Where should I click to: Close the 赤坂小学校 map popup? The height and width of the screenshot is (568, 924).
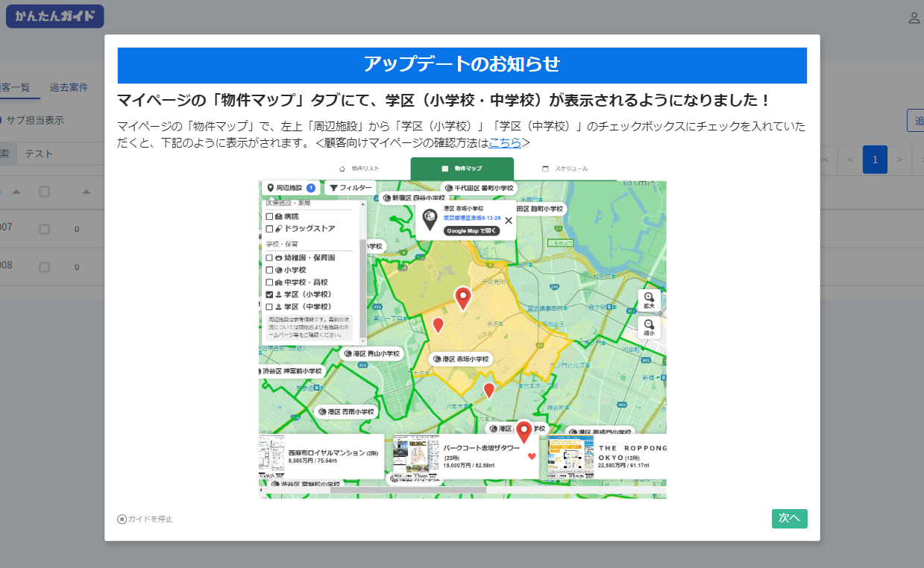coord(509,221)
